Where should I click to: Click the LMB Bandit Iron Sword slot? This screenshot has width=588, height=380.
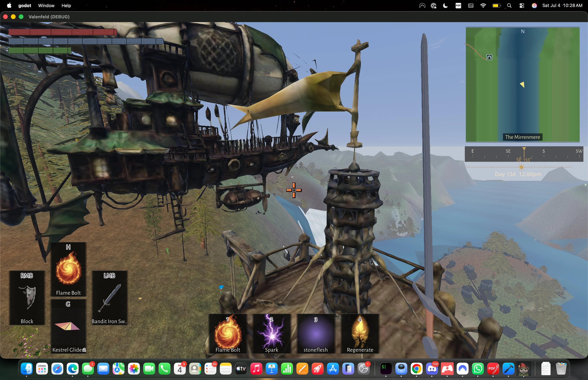[x=110, y=298]
